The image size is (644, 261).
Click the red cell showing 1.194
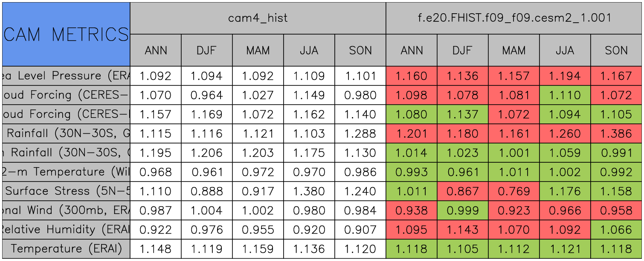[565, 76]
